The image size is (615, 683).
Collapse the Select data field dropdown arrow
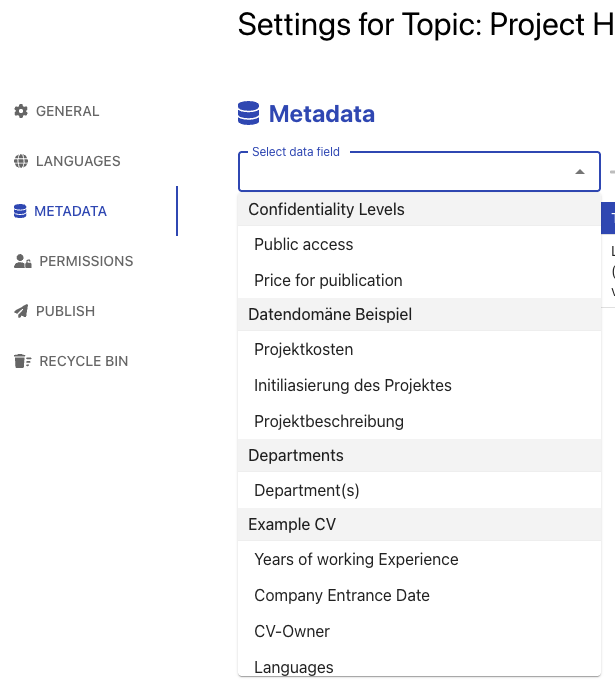pos(579,172)
